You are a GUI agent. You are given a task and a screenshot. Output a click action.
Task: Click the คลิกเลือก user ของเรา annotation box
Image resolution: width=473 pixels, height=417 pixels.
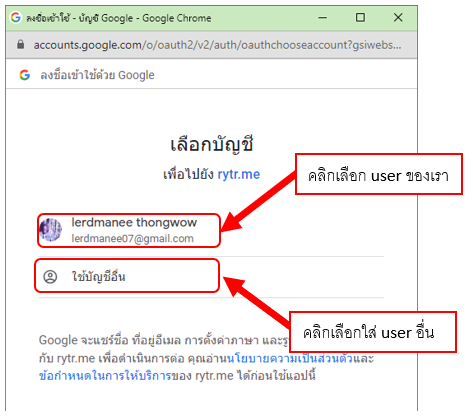pyautogui.click(x=379, y=174)
